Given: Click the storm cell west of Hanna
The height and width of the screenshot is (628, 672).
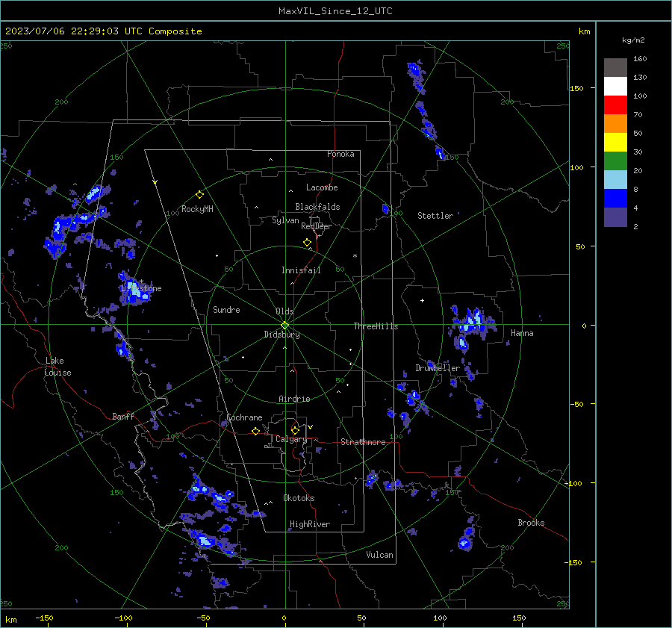Looking at the screenshot, I should (473, 323).
